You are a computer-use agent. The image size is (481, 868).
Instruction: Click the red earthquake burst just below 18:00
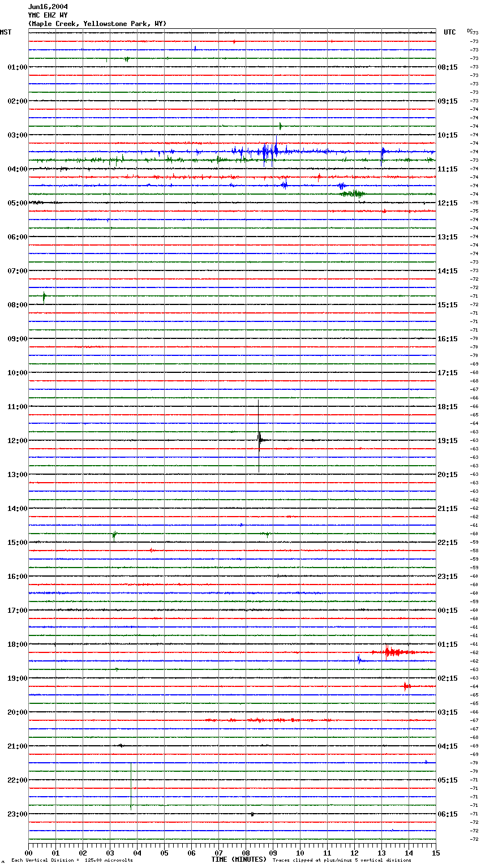[x=393, y=652]
